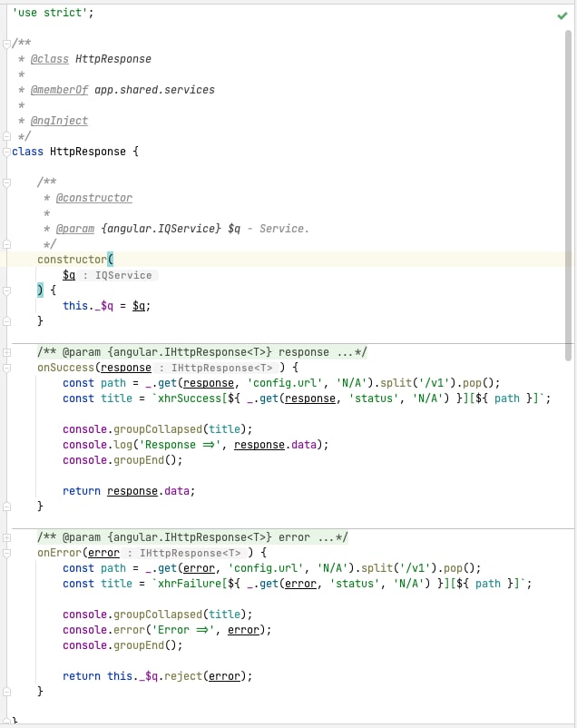
Task: Click the this._$q assignment field
Action: click(88, 306)
